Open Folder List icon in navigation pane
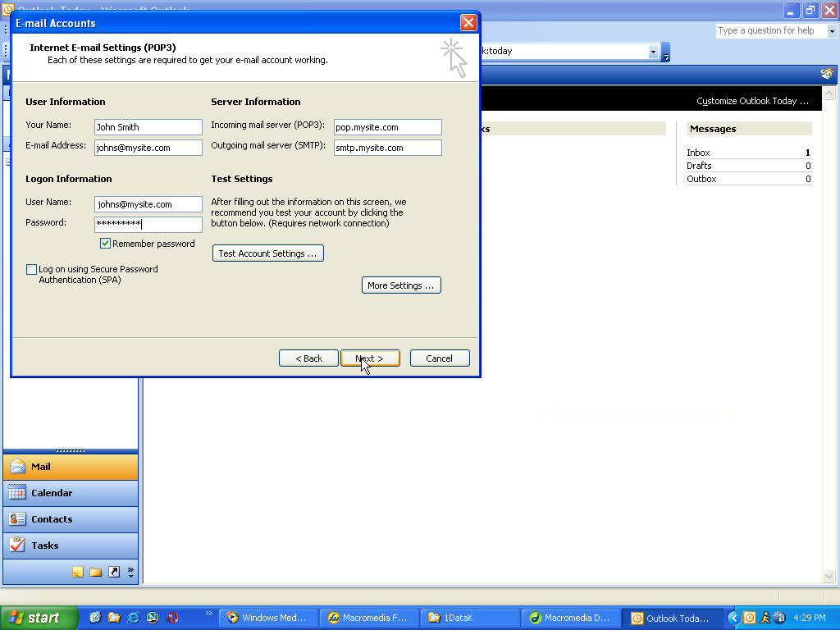840x630 pixels. click(x=96, y=572)
